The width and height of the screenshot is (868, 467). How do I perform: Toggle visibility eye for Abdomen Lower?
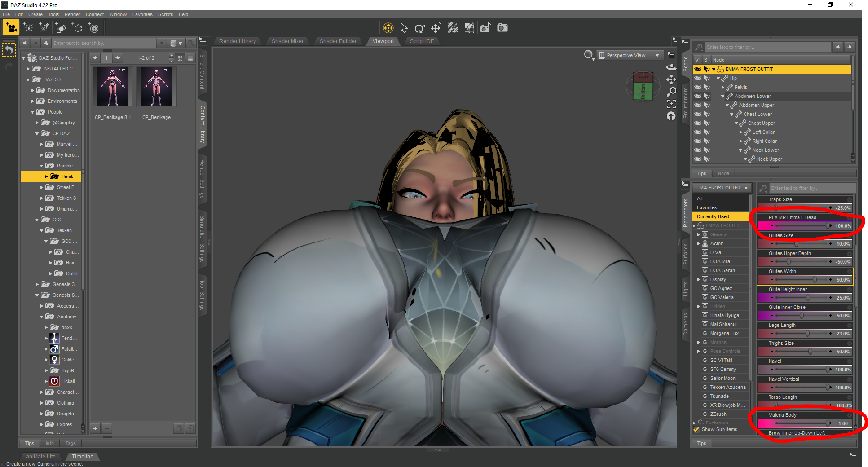tap(698, 96)
